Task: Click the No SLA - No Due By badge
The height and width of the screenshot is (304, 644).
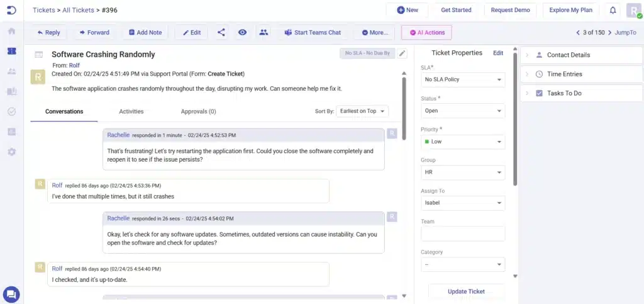Action: point(367,53)
